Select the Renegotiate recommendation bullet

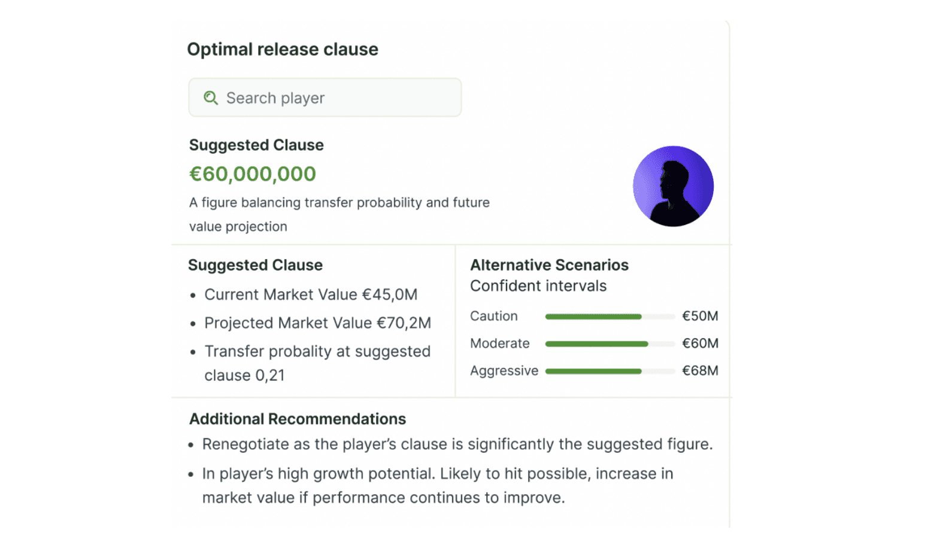point(457,445)
